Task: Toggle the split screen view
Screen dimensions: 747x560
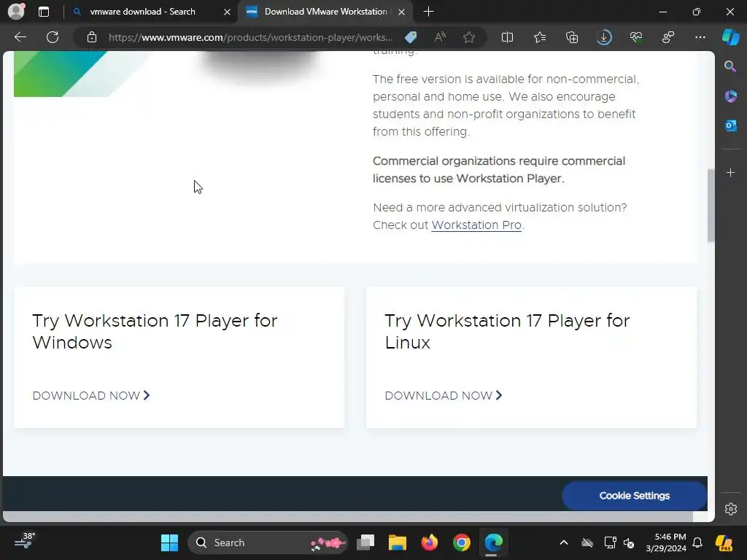Action: pyautogui.click(x=508, y=37)
